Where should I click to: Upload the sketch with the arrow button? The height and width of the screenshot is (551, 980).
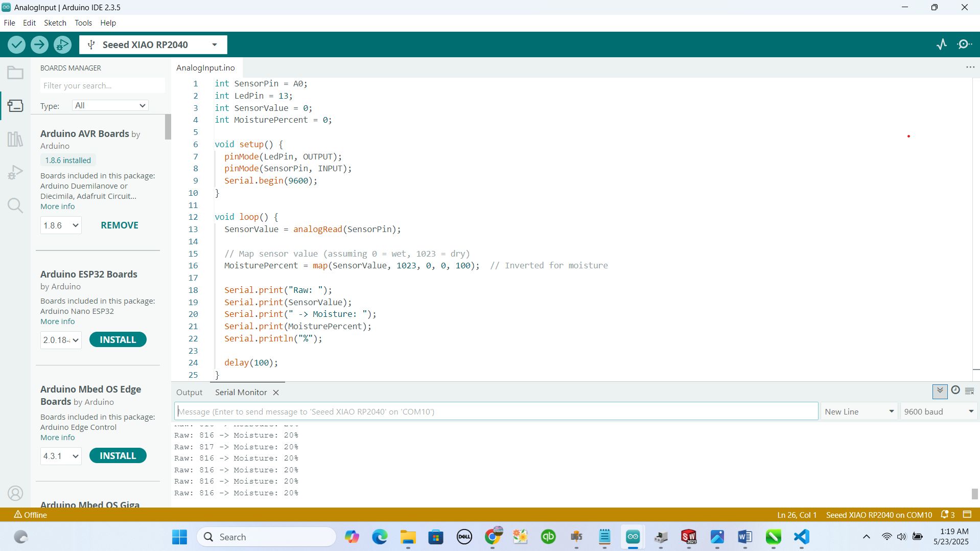click(39, 45)
